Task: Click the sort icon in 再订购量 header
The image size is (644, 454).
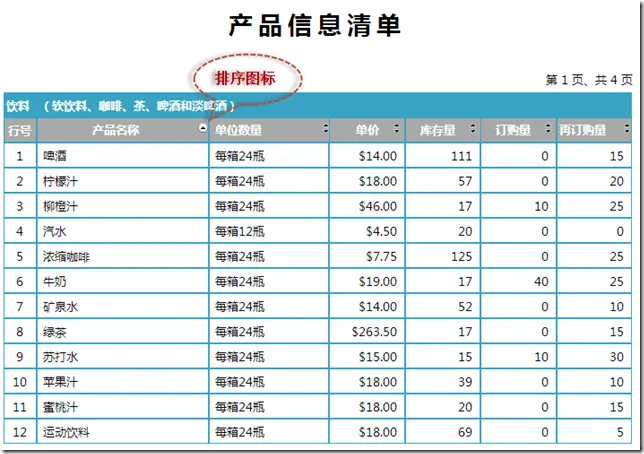Action: (627, 128)
